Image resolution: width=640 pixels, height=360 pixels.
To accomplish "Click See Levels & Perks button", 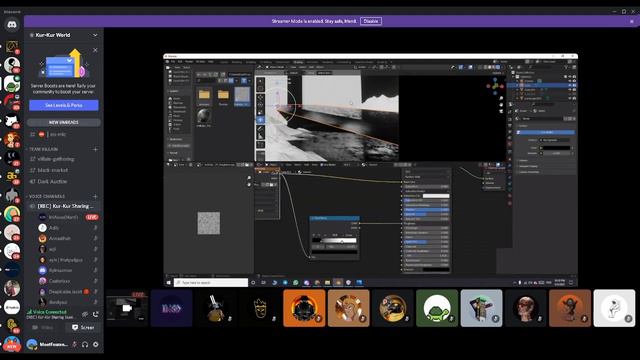I will 64,105.
